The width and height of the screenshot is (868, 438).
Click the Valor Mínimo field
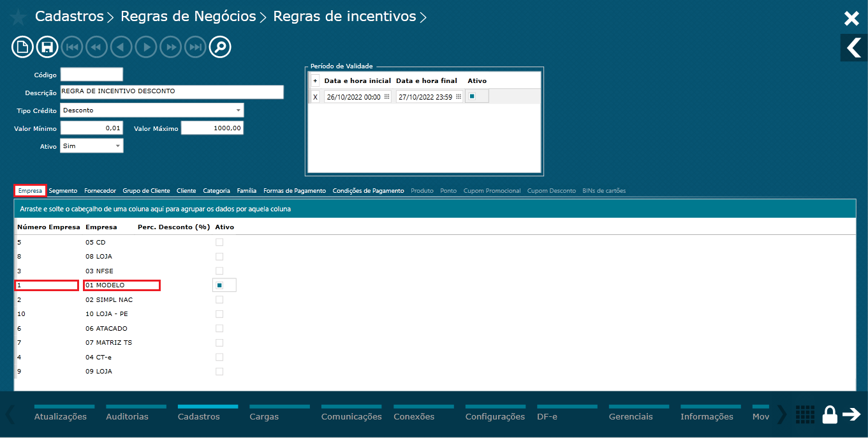(92, 128)
